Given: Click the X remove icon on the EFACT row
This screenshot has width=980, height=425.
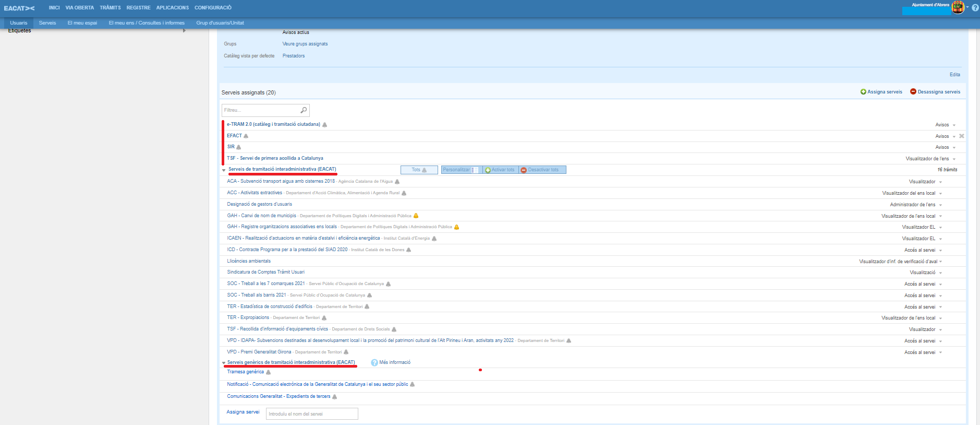Looking at the screenshot, I should click(x=962, y=136).
